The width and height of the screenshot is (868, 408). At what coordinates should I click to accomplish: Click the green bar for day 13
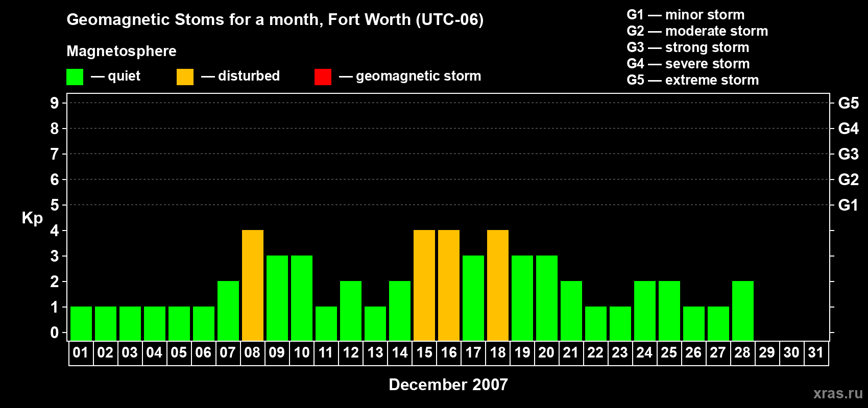(x=375, y=324)
